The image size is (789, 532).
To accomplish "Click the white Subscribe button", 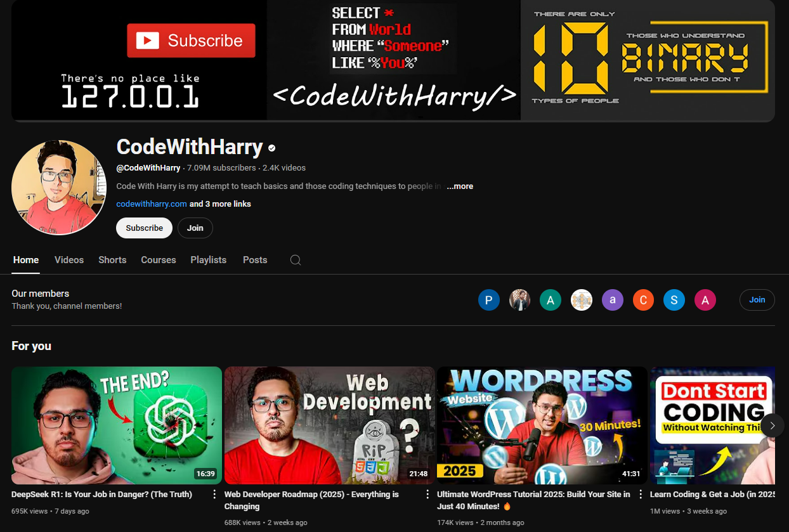I will (144, 228).
